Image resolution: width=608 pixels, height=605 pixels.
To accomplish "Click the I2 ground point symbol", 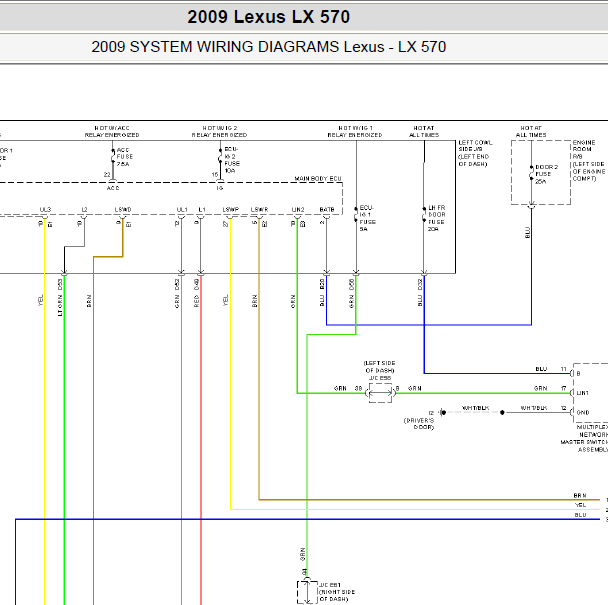I will tap(442, 412).
